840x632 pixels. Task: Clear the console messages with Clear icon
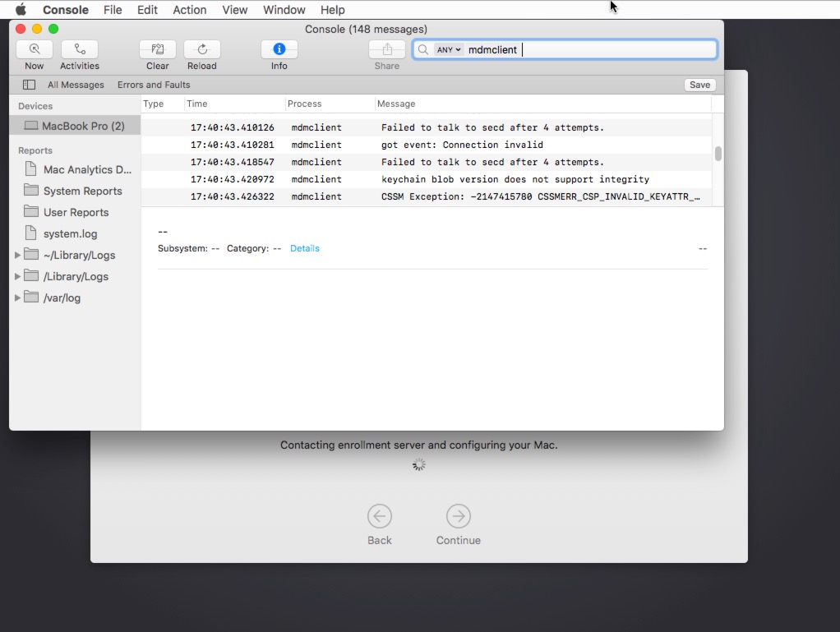158,49
